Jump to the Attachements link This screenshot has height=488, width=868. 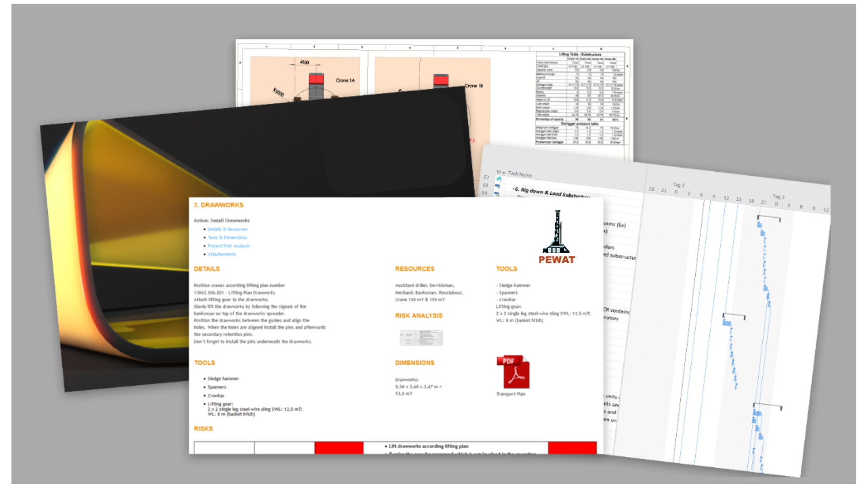coord(222,254)
